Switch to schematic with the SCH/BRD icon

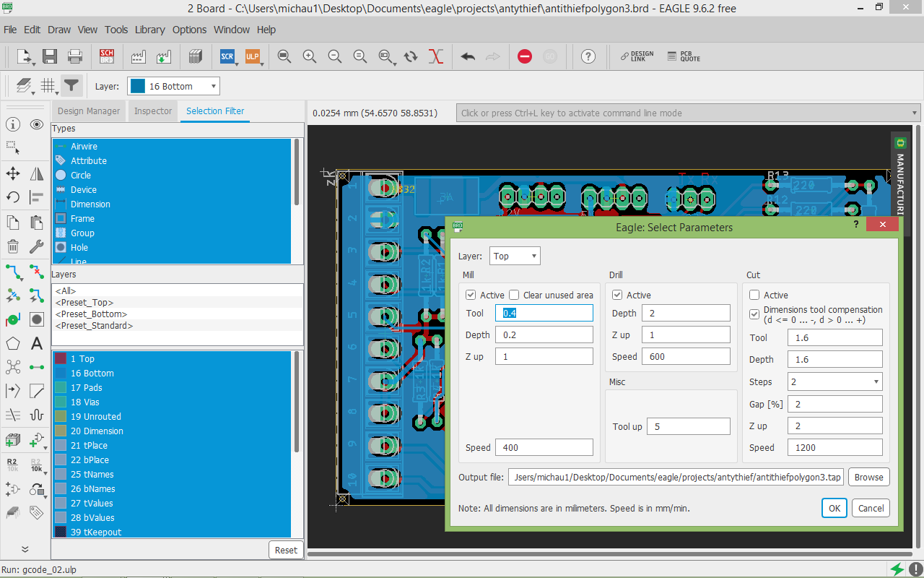107,56
